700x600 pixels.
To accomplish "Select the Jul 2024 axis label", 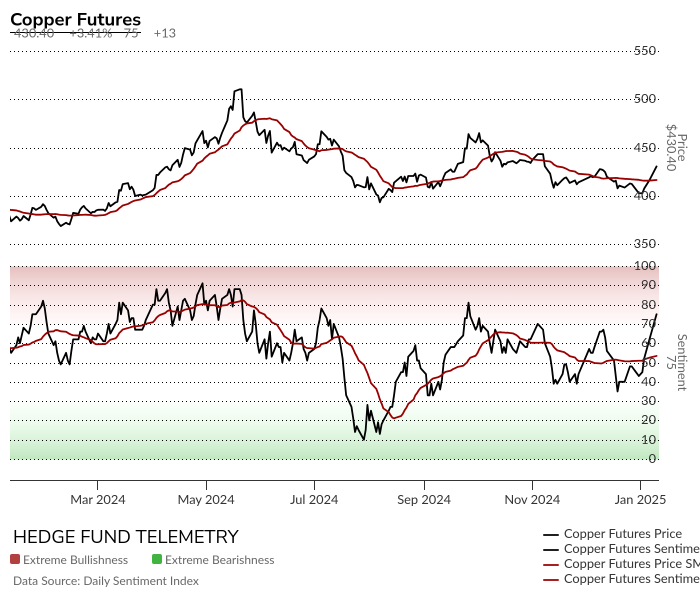I will 314,499.
